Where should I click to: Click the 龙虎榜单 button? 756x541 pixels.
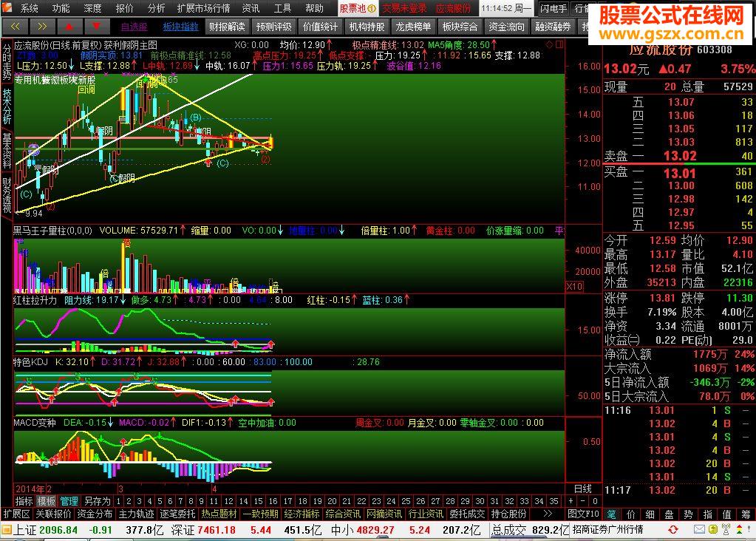click(x=413, y=27)
